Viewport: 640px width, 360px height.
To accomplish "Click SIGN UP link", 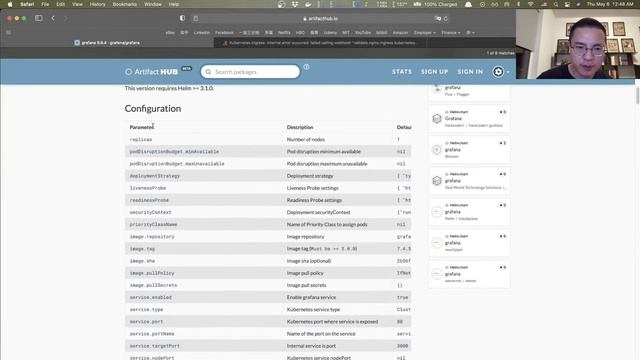I will [x=434, y=72].
